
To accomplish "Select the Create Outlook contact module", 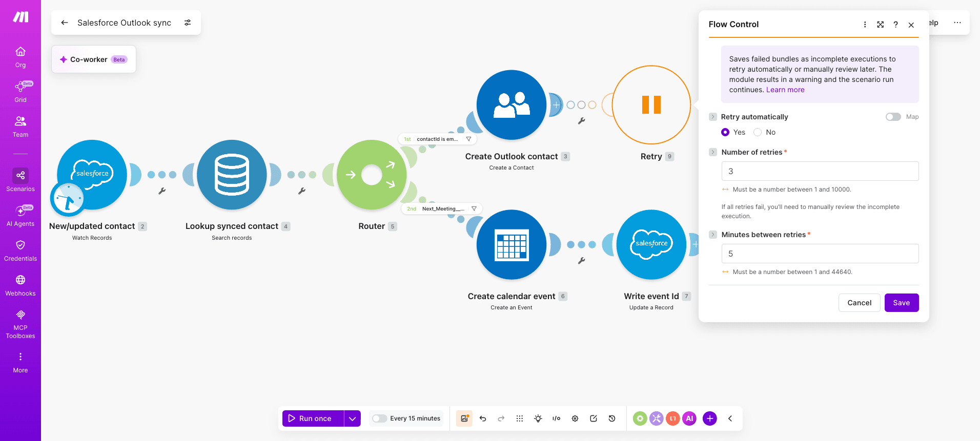I will (512, 105).
